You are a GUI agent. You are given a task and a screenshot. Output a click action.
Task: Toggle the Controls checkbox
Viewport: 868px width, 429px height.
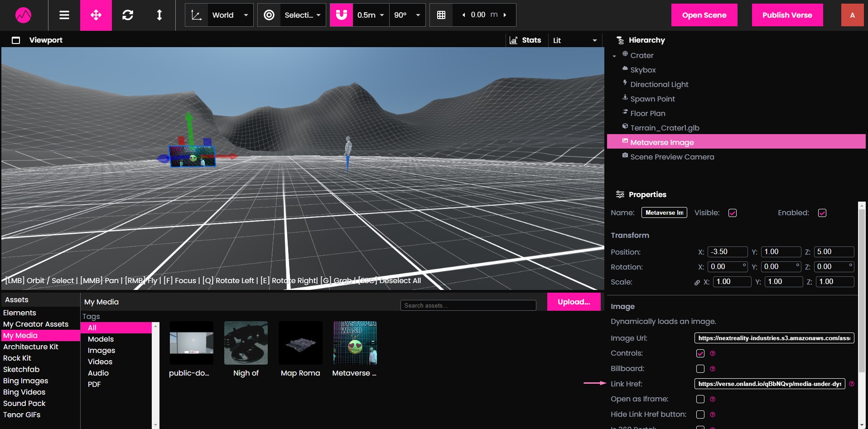coord(700,353)
